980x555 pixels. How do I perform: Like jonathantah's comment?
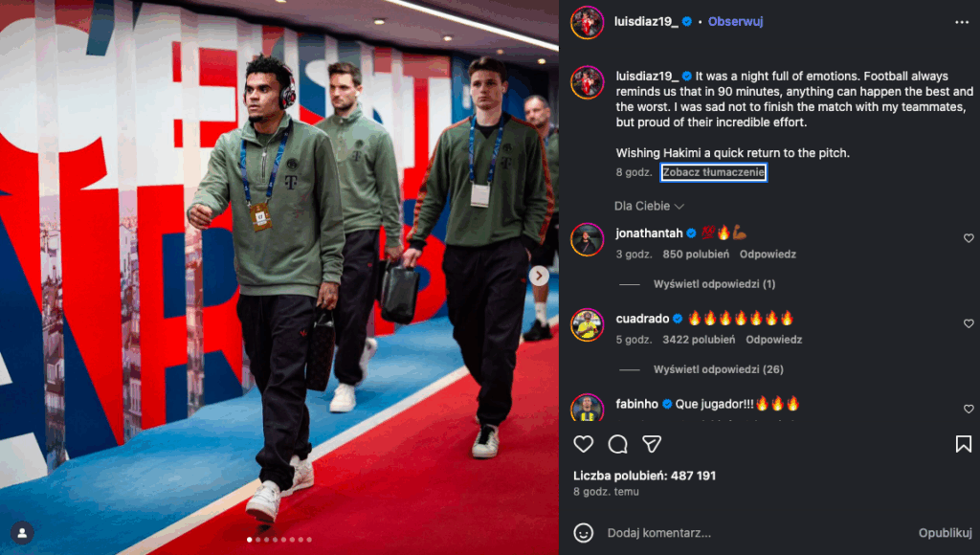click(969, 238)
